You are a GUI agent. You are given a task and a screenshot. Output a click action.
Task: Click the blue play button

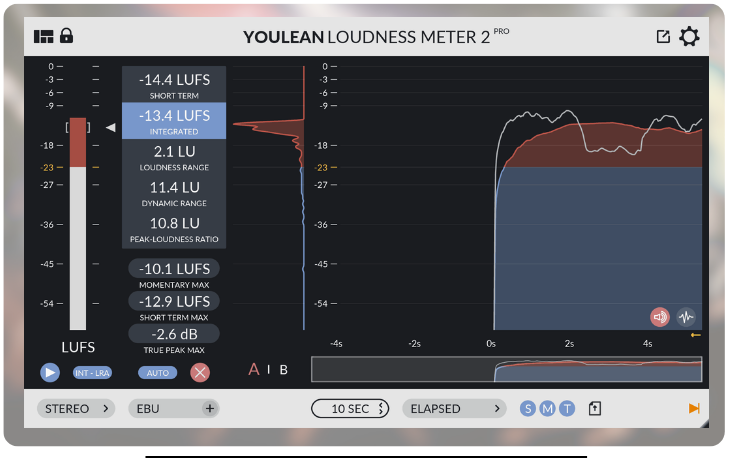(50, 373)
